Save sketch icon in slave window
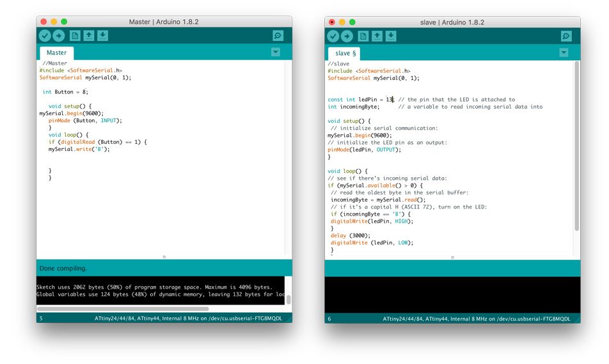The image size is (609, 364). pos(391,36)
